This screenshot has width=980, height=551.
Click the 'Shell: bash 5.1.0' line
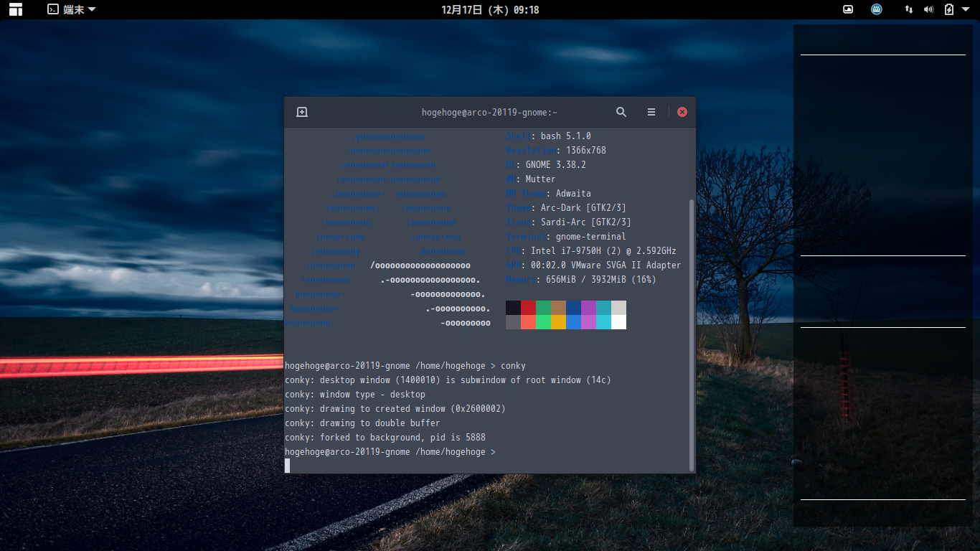click(x=548, y=136)
